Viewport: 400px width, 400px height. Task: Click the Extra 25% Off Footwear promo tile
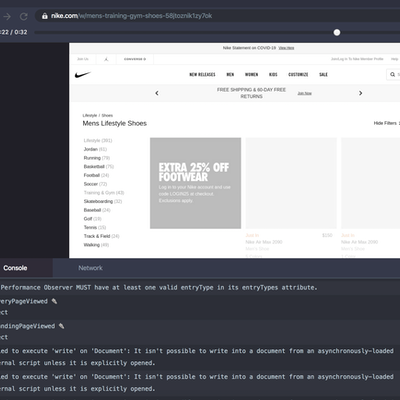click(x=195, y=183)
